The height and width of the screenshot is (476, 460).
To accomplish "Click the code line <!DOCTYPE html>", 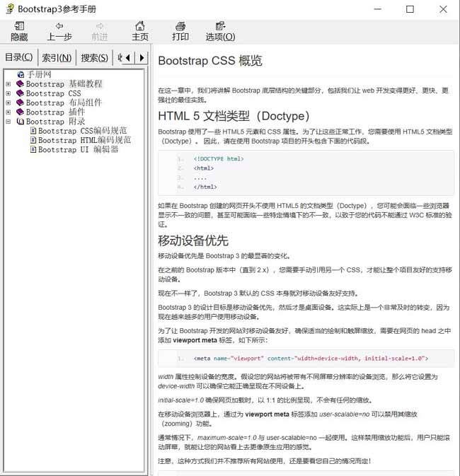I will (219, 158).
